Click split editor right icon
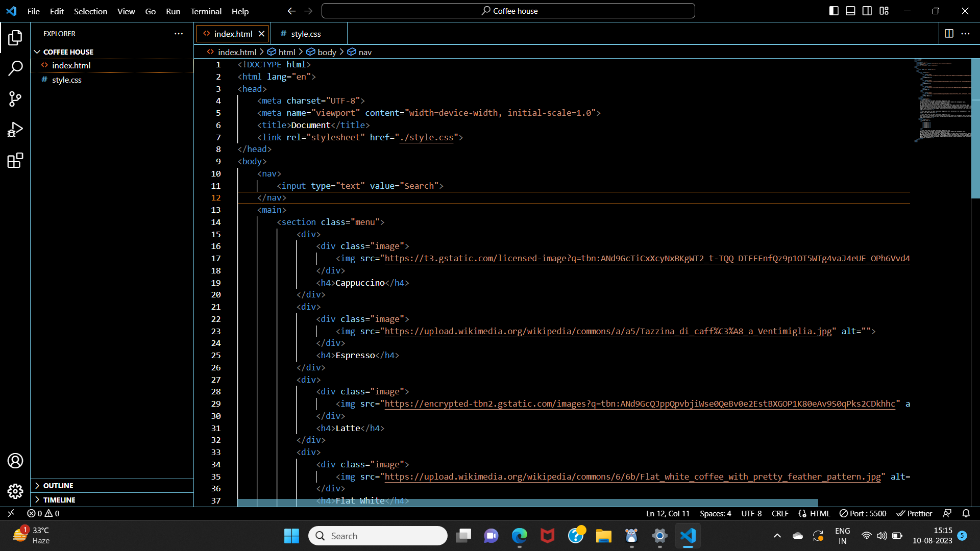The height and width of the screenshot is (551, 980). coord(949,34)
